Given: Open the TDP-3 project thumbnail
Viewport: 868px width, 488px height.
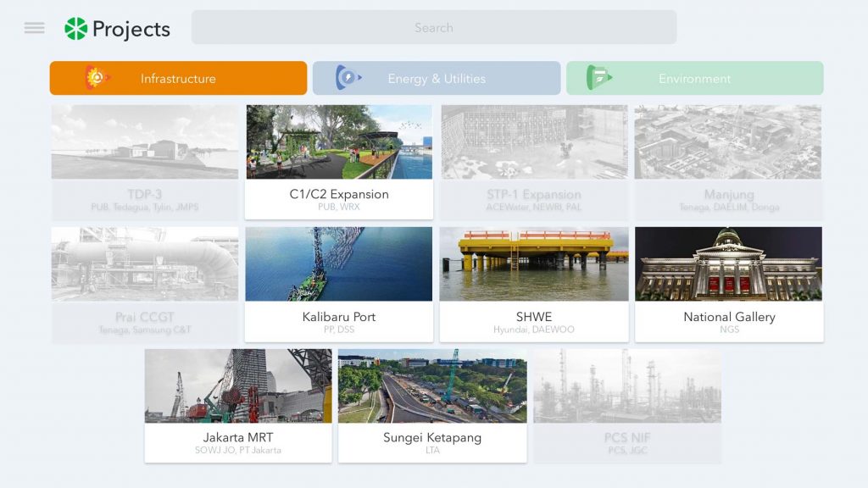Looking at the screenshot, I should pos(145,142).
